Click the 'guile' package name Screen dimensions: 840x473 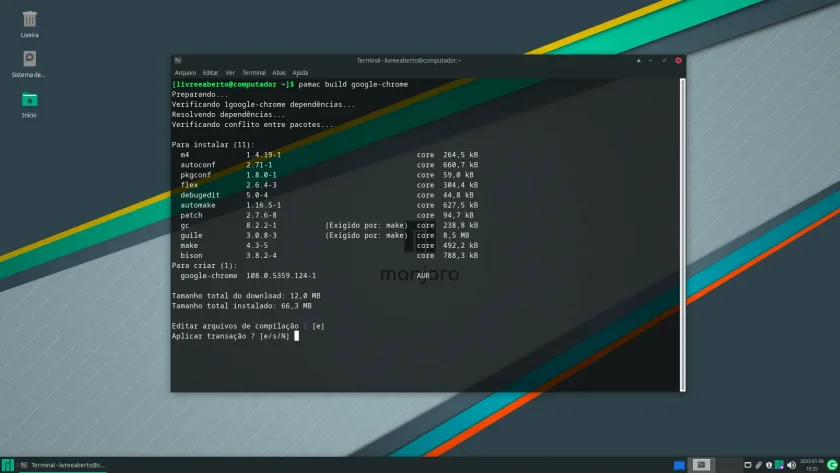click(x=191, y=236)
